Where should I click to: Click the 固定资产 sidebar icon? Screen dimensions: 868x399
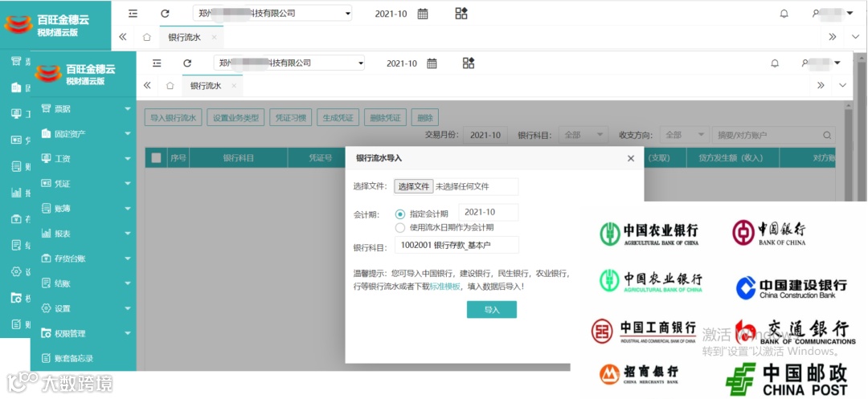coord(46,134)
